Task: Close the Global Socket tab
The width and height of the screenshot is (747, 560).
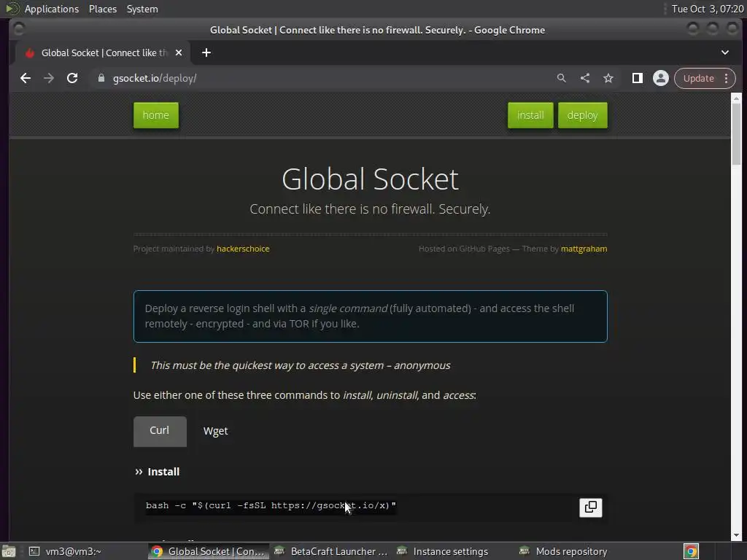Action: pyautogui.click(x=179, y=52)
